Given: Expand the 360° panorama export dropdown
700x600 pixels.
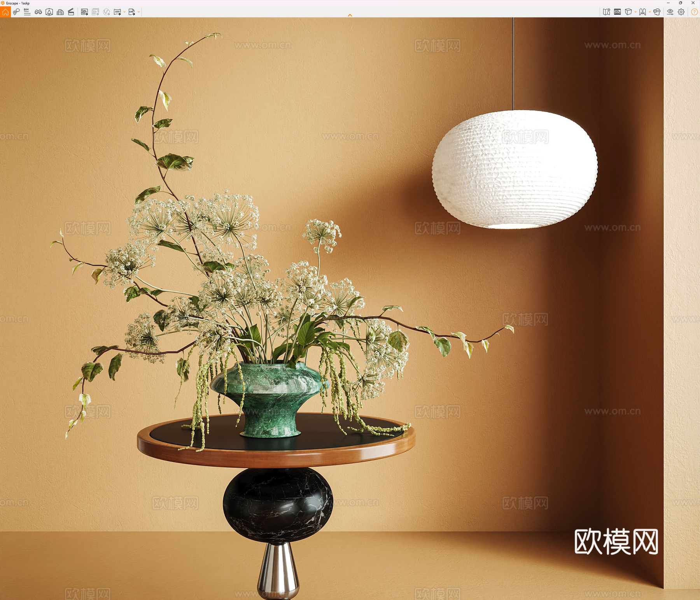Looking at the screenshot, I should pos(124,12).
